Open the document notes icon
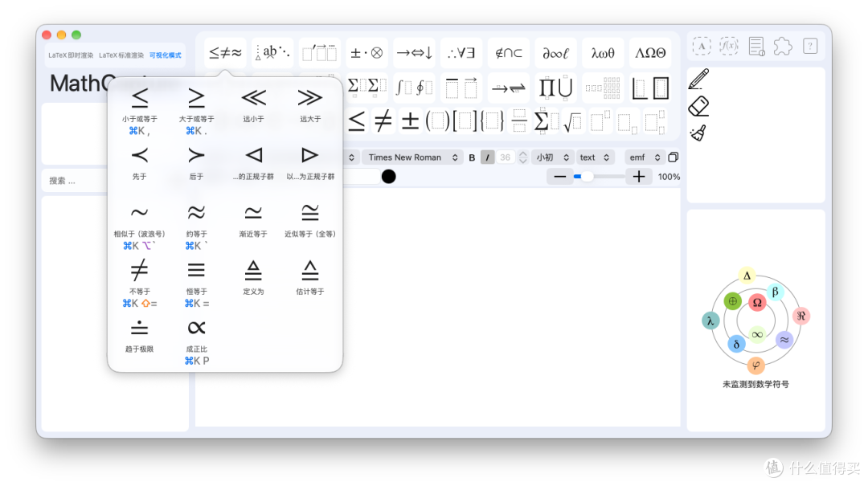The height and width of the screenshot is (486, 868). [x=756, y=46]
